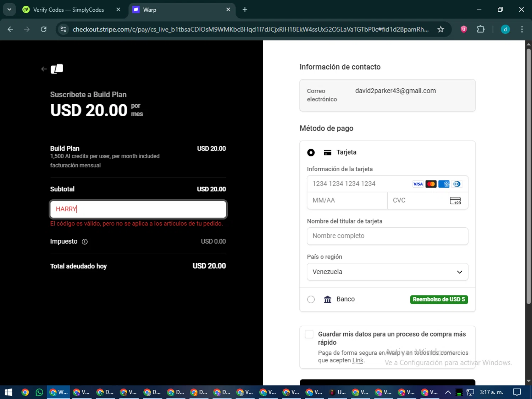Screen dimensions: 532x399
Task: Open the Windows Start menu
Action: (9, 392)
